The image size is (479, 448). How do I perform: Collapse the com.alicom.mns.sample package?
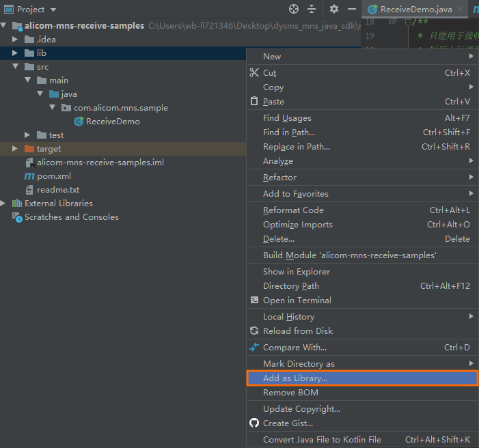[x=53, y=107]
